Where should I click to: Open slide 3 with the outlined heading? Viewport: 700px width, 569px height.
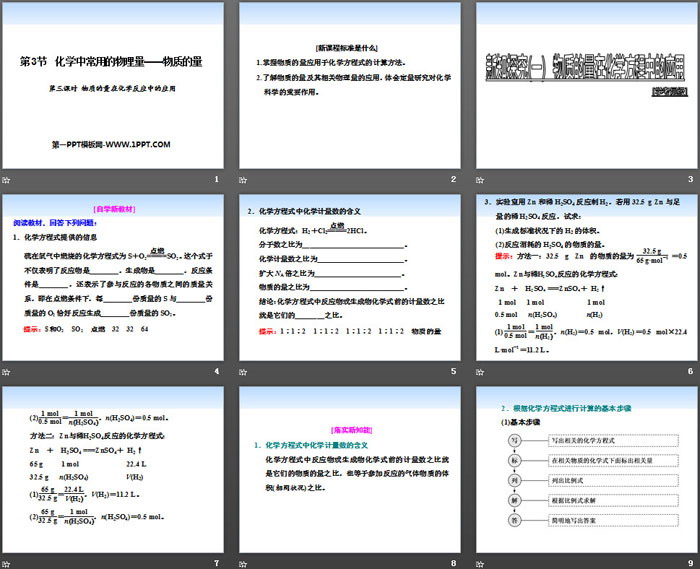point(586,86)
